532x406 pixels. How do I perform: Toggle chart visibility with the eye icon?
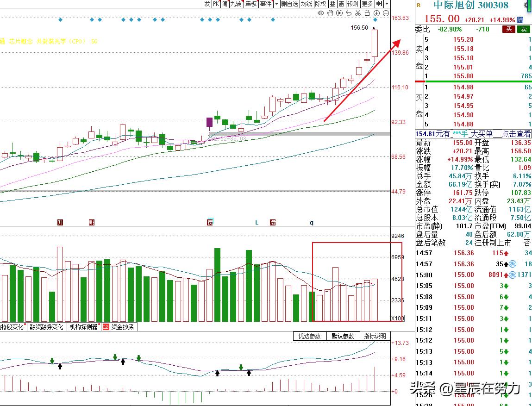pos(320,13)
